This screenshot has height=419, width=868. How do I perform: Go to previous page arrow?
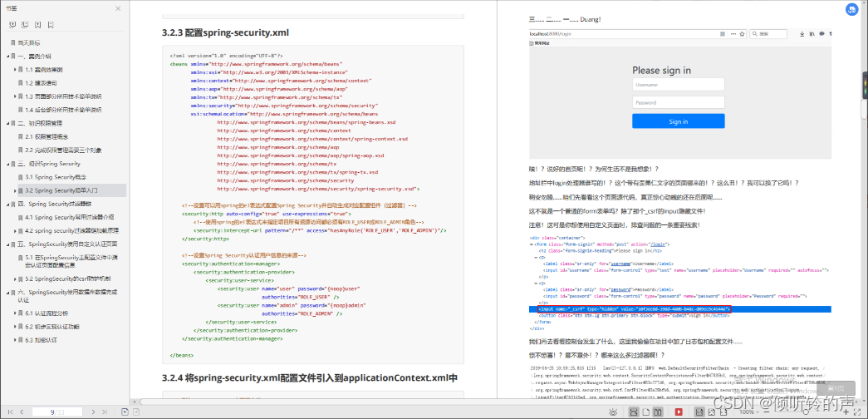point(22,412)
